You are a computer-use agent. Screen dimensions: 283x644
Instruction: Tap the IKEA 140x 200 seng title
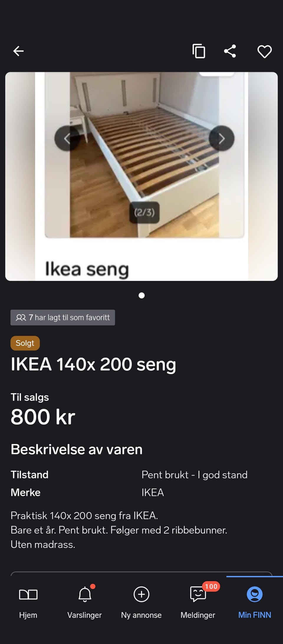(93, 364)
